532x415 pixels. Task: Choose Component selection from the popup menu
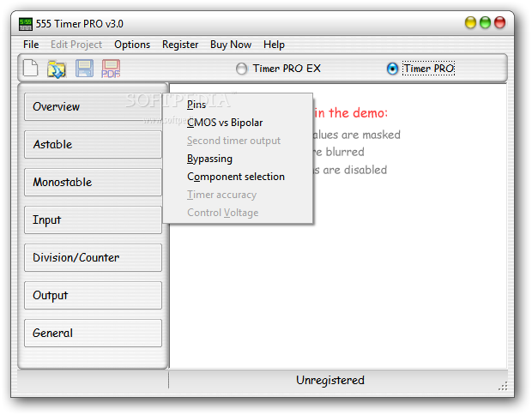238,177
